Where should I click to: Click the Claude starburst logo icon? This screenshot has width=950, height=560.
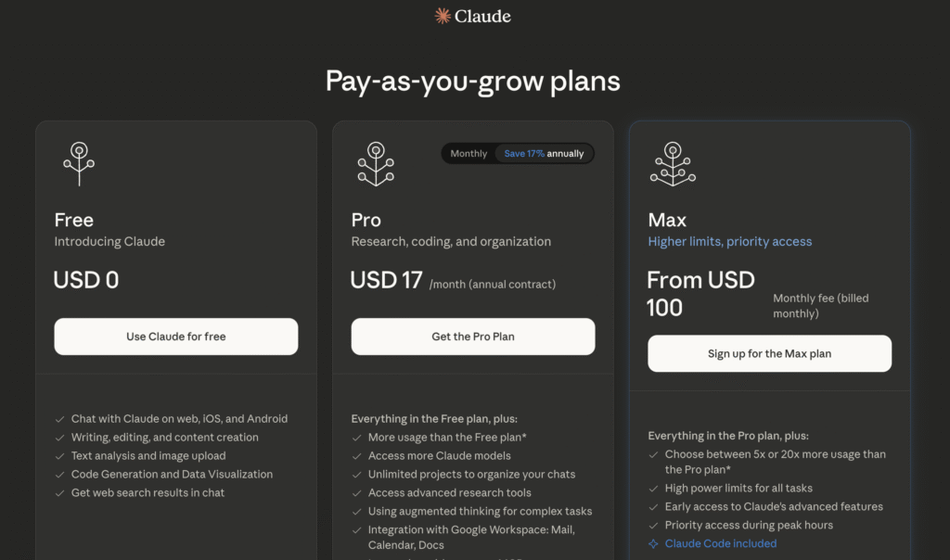443,16
